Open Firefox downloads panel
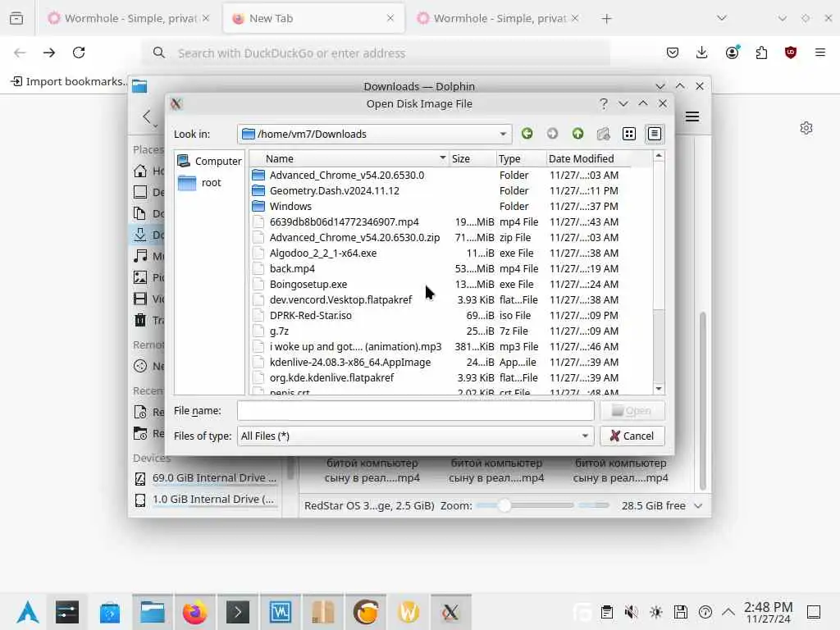The height and width of the screenshot is (630, 840). pyautogui.click(x=702, y=52)
